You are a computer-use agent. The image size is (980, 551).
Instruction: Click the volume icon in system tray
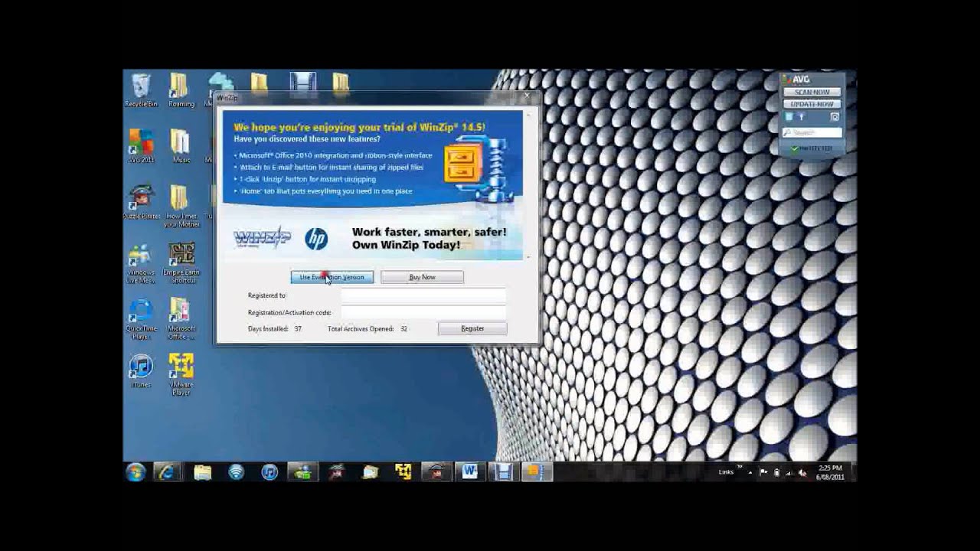[x=802, y=473]
